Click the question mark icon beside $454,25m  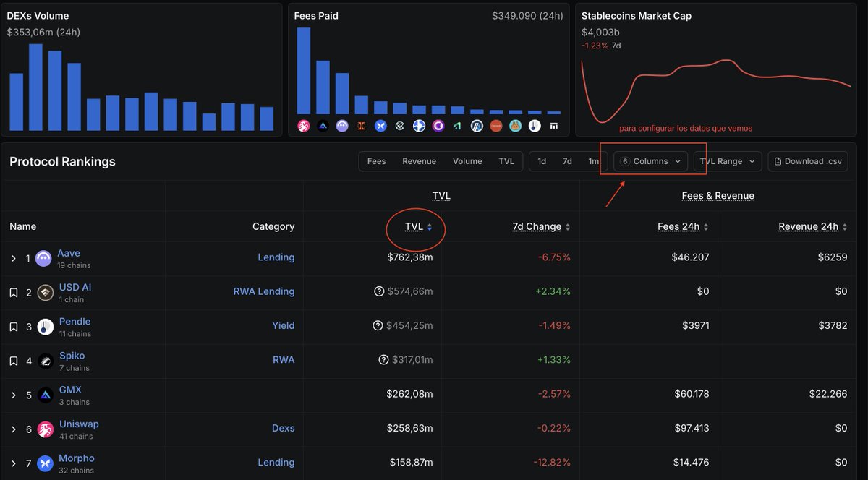pyautogui.click(x=378, y=326)
